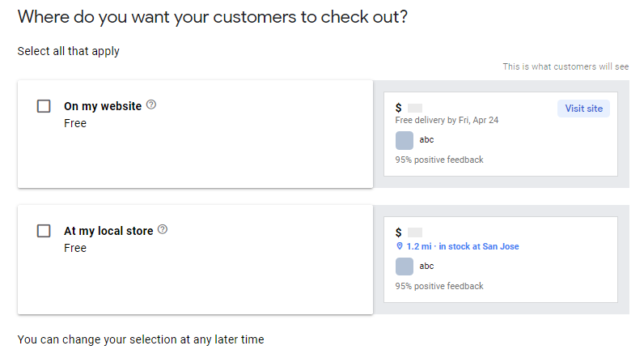Image resolution: width=644 pixels, height=354 pixels.
Task: Click merchant avatar in the local store preview
Action: [405, 267]
